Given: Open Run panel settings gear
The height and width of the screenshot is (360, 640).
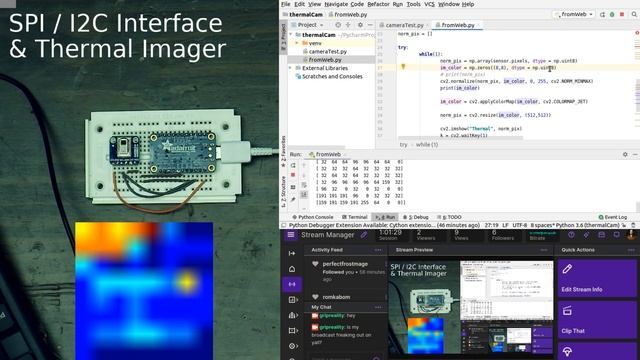Looking at the screenshot, I should click(x=625, y=154).
